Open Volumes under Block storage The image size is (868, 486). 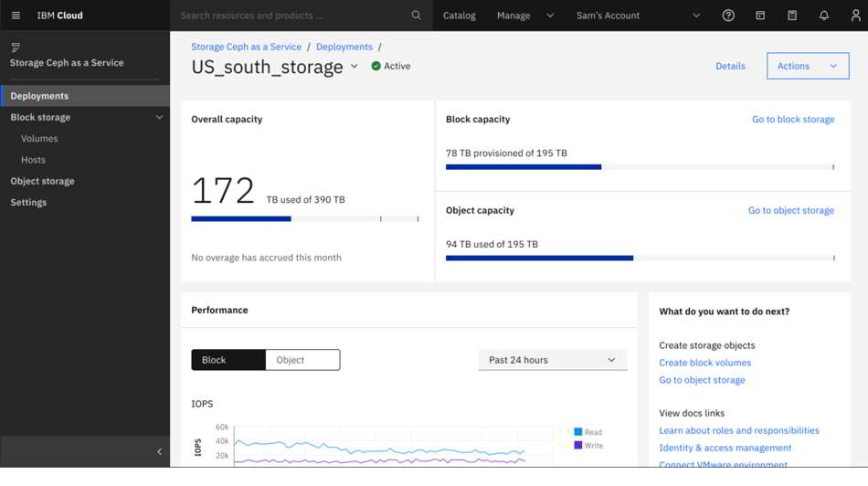39,138
